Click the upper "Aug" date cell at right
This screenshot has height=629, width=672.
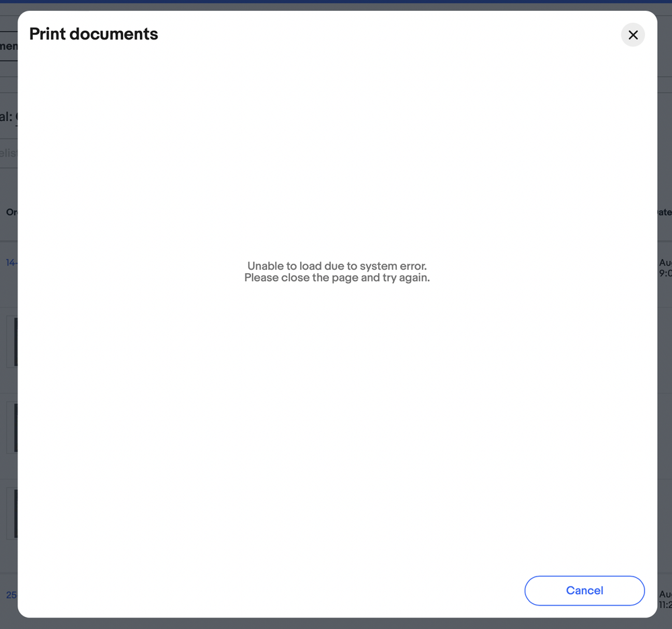point(665,268)
